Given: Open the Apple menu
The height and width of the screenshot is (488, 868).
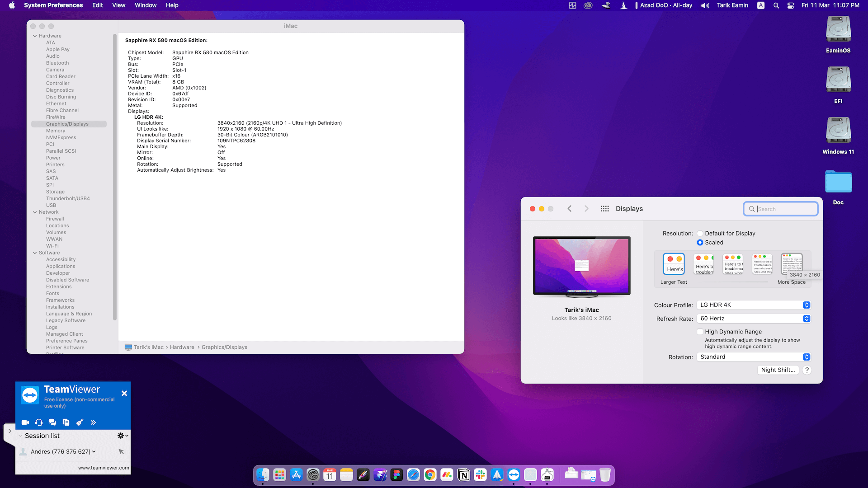Looking at the screenshot, I should 12,5.
